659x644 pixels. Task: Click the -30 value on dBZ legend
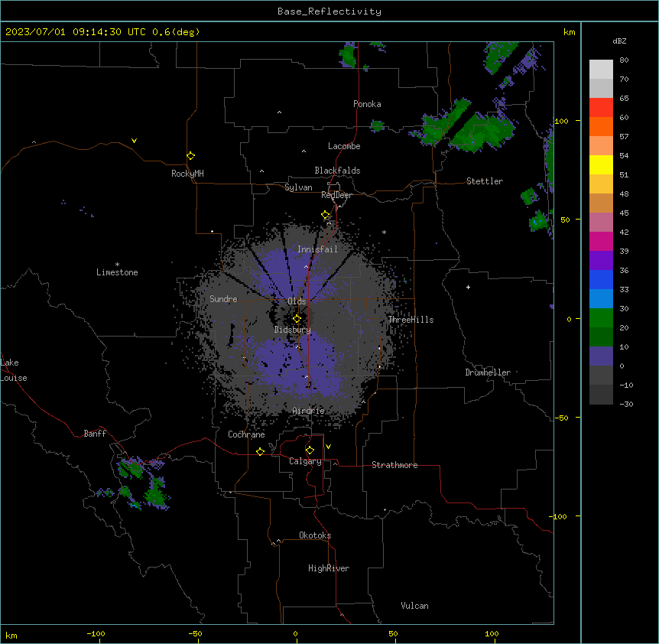click(626, 404)
